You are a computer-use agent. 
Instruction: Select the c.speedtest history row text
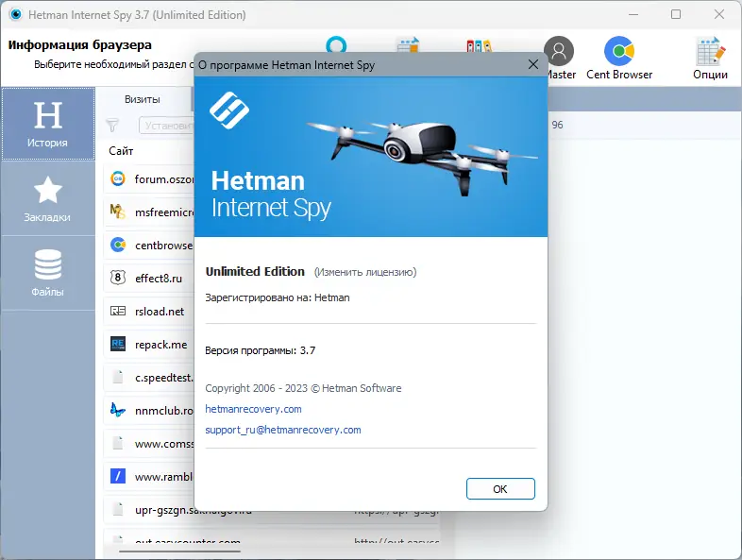164,378
